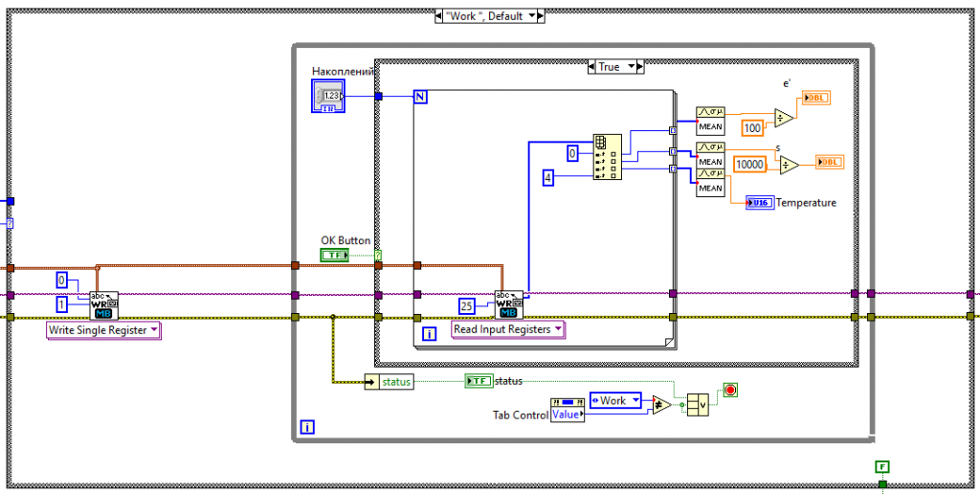Click the numeric constant 10000
980x494 pixels.
click(x=748, y=165)
